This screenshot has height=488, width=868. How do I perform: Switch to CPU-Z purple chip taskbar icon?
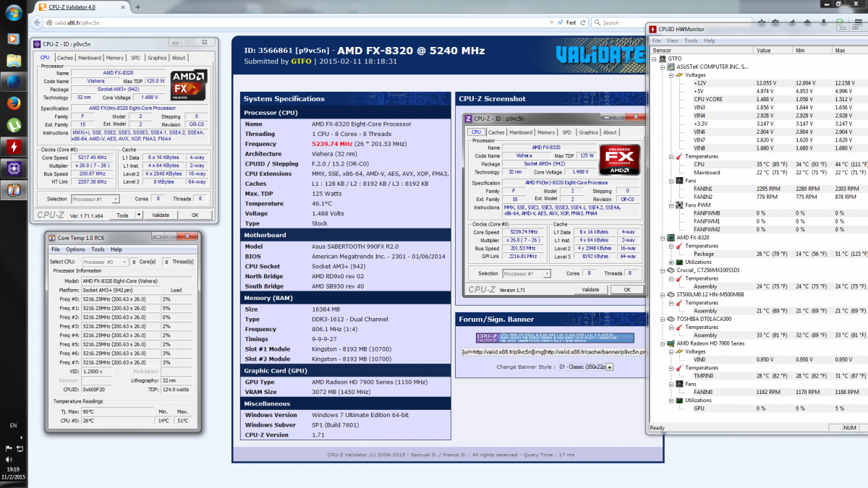13,168
